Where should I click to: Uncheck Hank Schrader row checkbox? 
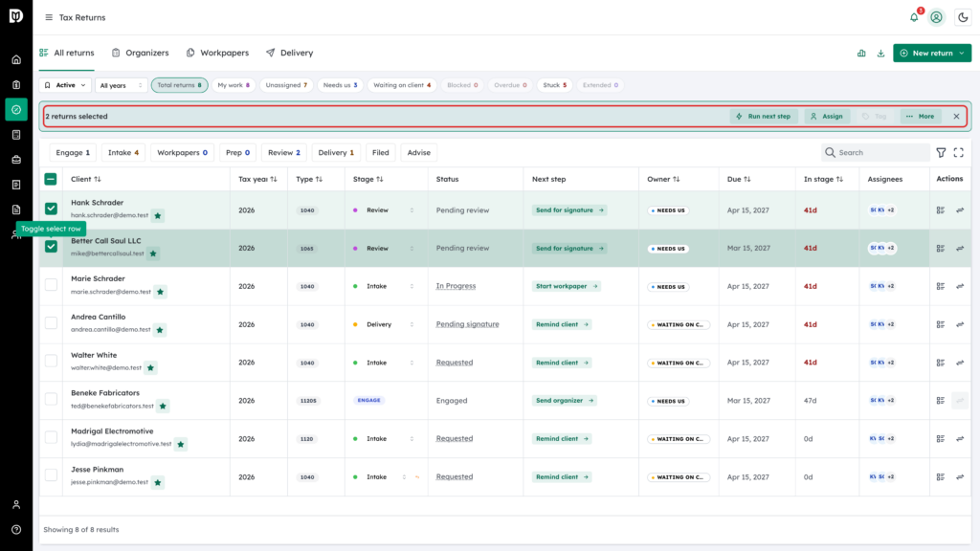click(x=52, y=209)
